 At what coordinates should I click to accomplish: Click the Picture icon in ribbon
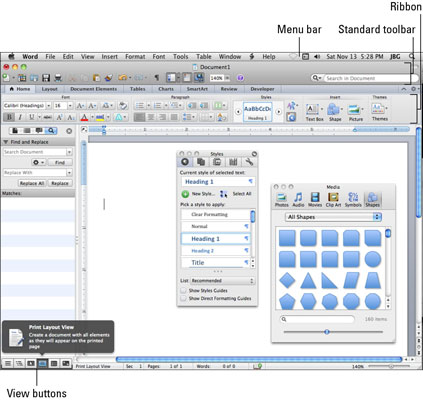point(356,112)
